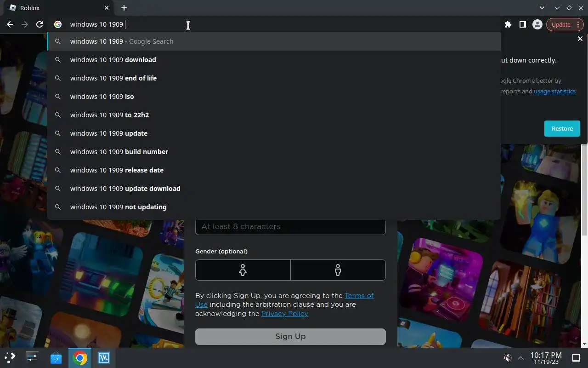Click the show desktop icon in tray
Image resolution: width=588 pixels, height=368 pixels.
[x=576, y=358]
